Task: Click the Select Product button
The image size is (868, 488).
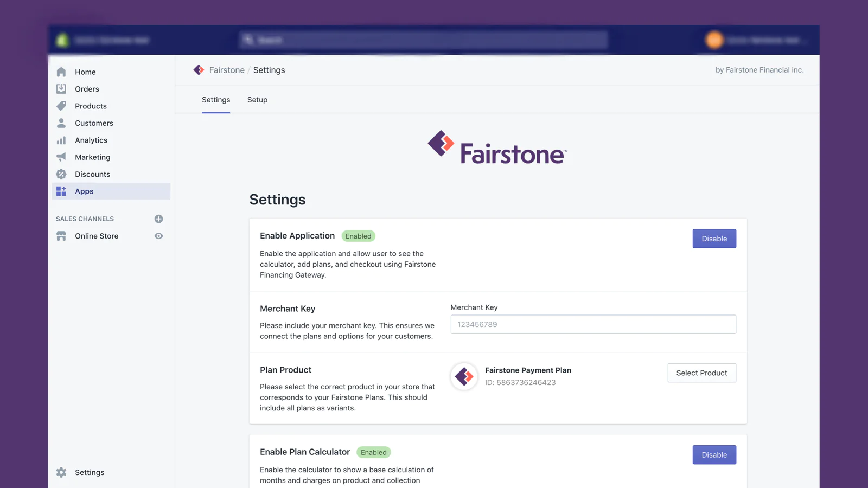Action: (x=701, y=373)
